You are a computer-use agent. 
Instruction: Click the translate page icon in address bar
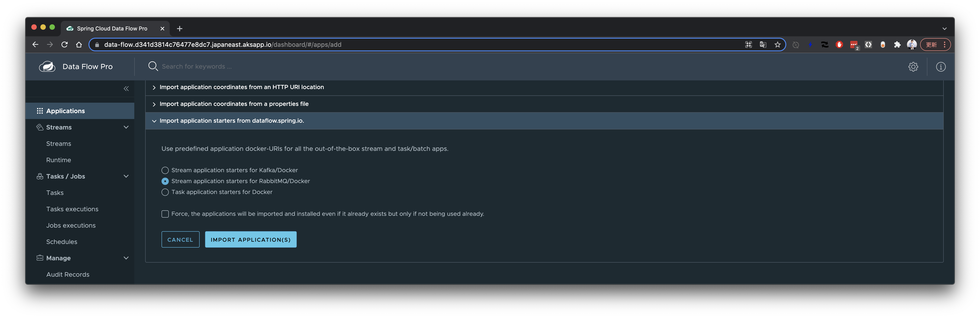763,45
